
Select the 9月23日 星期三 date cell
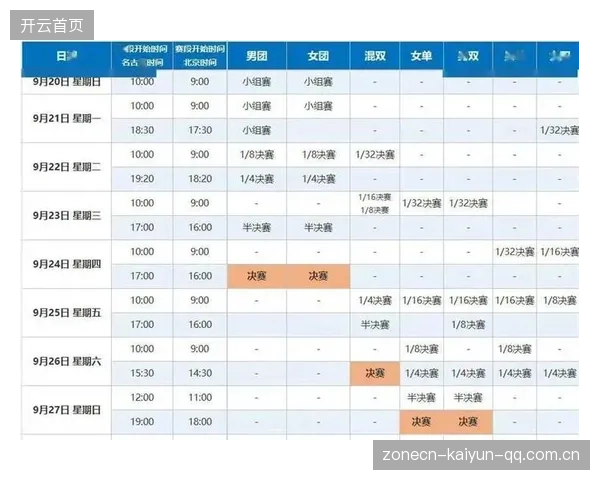tap(67, 216)
